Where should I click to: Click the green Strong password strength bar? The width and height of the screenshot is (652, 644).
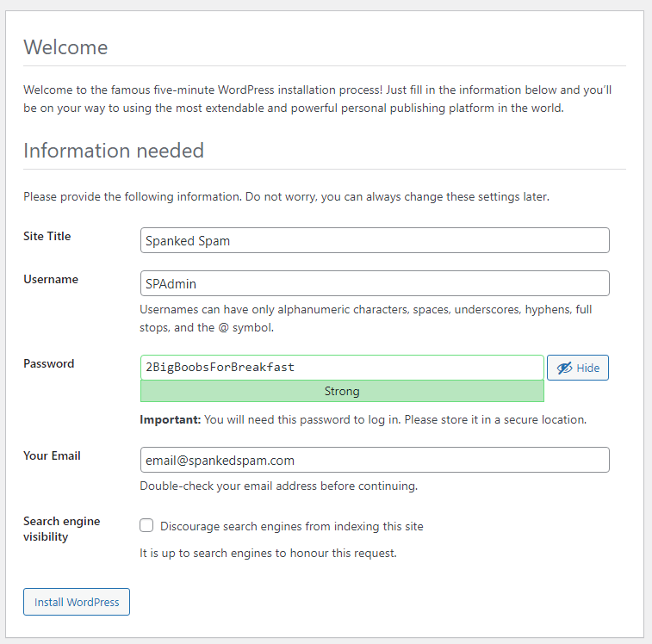pos(342,391)
